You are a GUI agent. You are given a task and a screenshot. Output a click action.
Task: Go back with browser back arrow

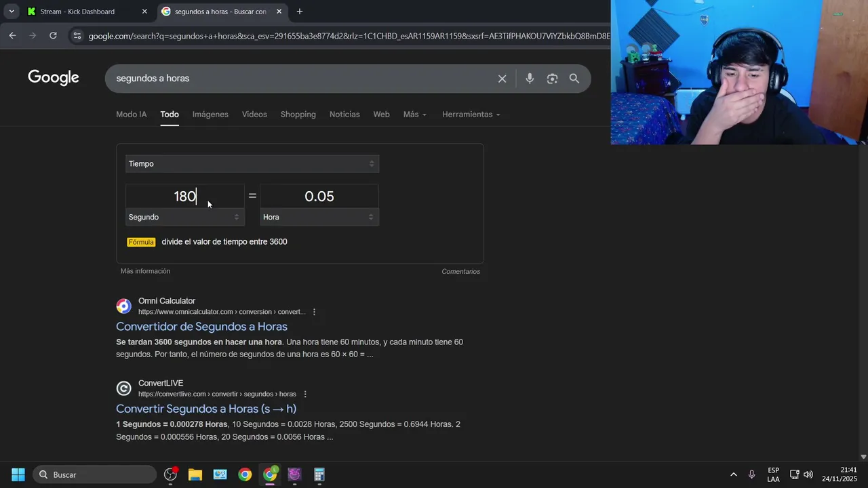pos(12,35)
